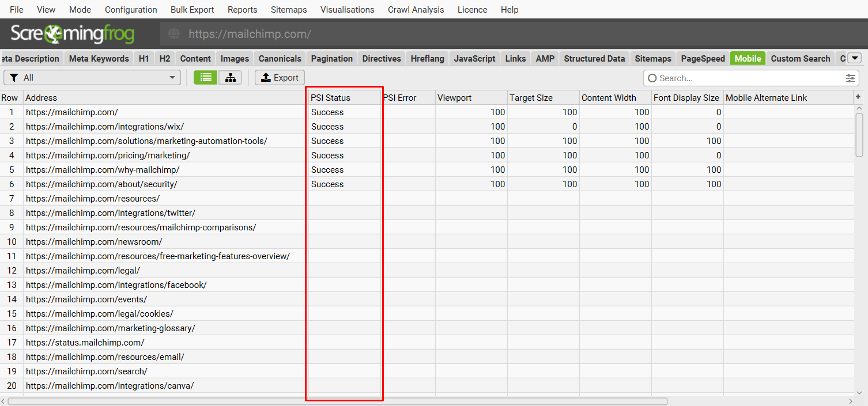Open the Crawl Analysis menu
Screen dimensions: 868x406
pyautogui.click(x=416, y=10)
